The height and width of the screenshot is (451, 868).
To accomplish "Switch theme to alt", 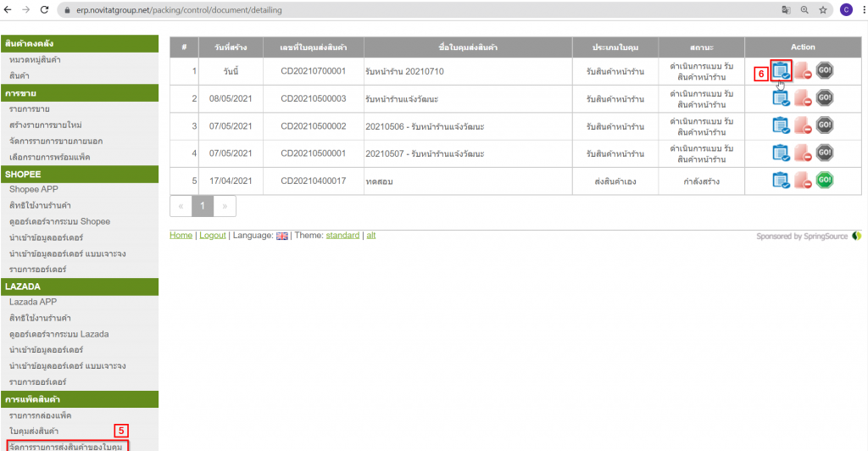I will [x=370, y=236].
